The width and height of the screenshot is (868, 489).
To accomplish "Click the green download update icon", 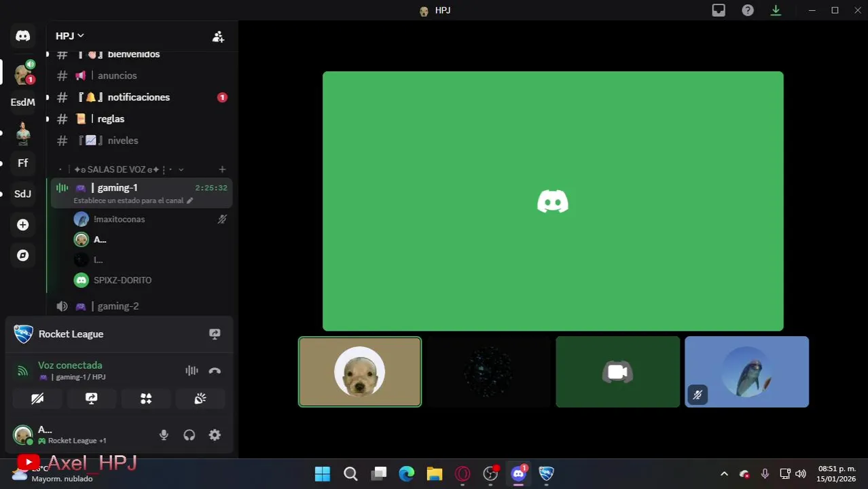I will click(x=776, y=10).
